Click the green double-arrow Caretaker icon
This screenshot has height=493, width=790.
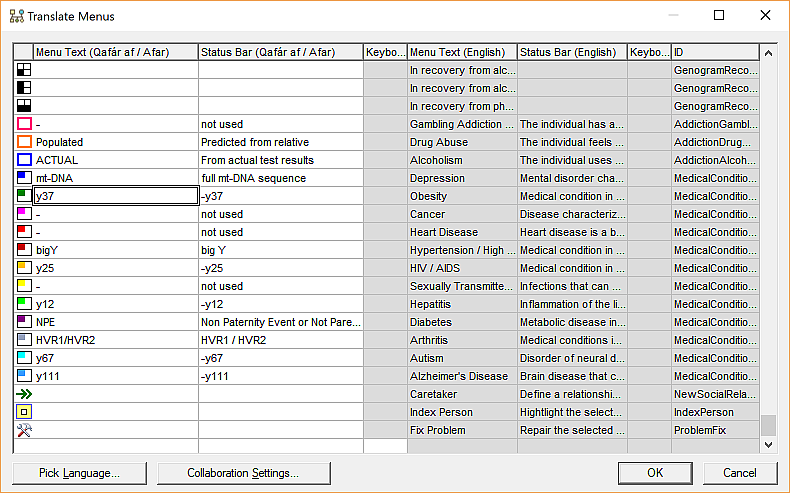point(24,394)
